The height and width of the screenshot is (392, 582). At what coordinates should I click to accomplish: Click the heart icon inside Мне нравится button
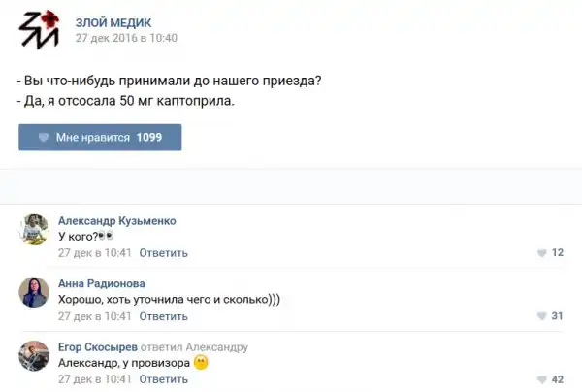click(x=44, y=138)
